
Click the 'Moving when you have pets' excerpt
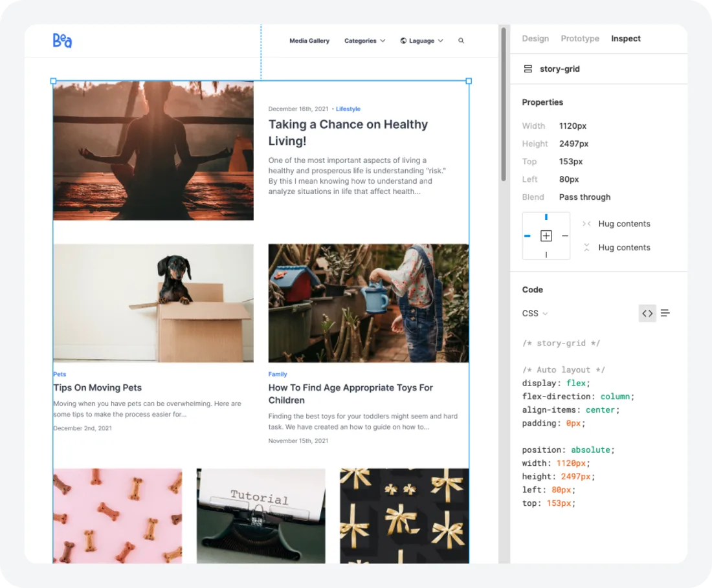click(x=148, y=409)
